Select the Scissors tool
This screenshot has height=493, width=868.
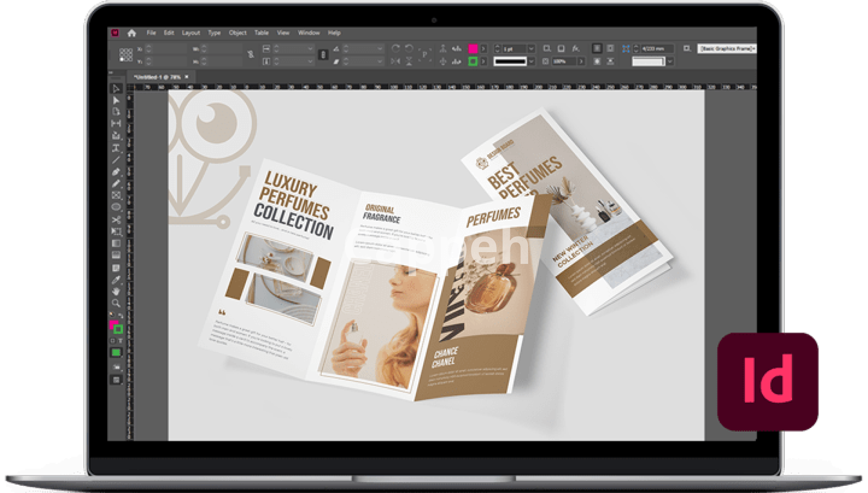click(x=116, y=220)
